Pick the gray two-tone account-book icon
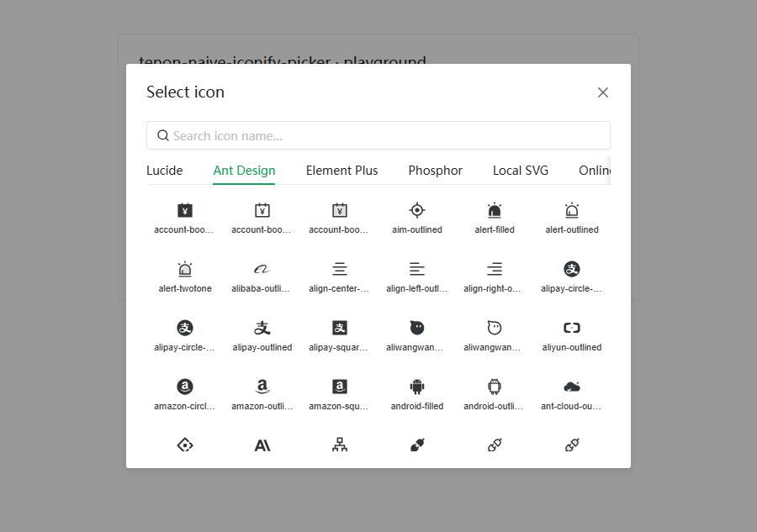The height and width of the screenshot is (532, 757). click(x=340, y=210)
